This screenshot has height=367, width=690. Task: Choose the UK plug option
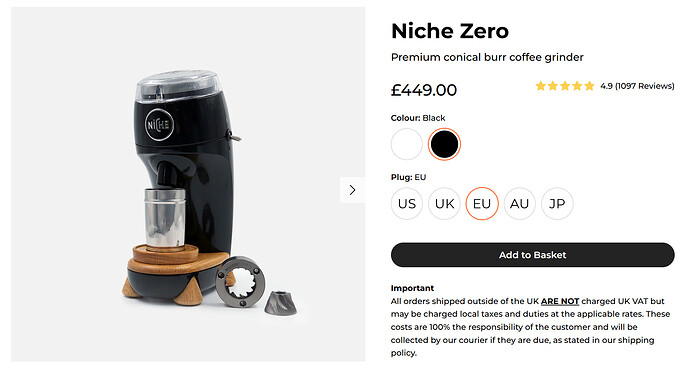click(444, 204)
